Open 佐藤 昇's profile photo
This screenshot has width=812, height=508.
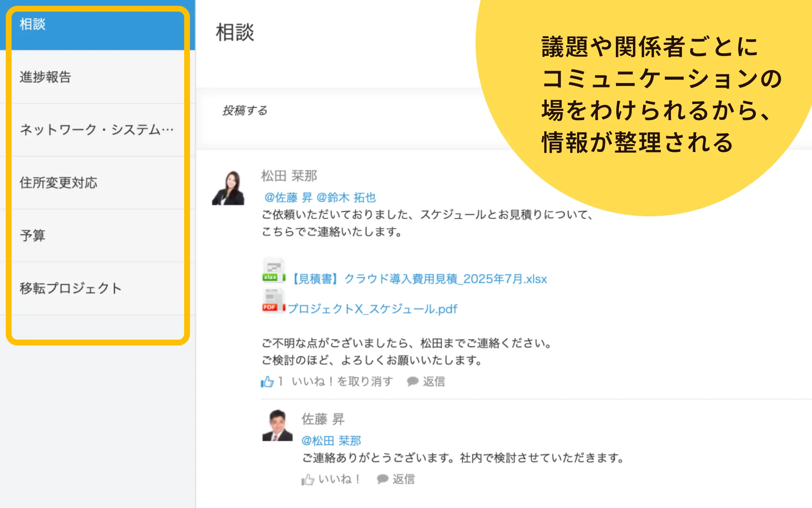(x=277, y=425)
